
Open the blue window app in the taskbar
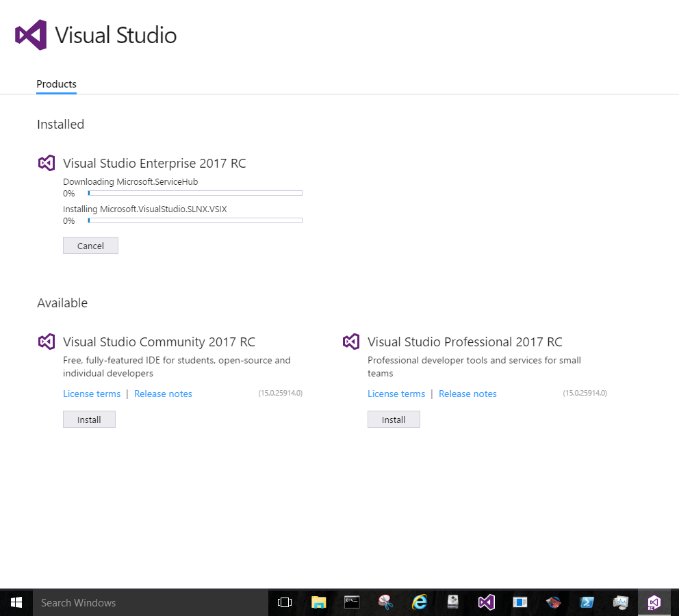click(520, 602)
